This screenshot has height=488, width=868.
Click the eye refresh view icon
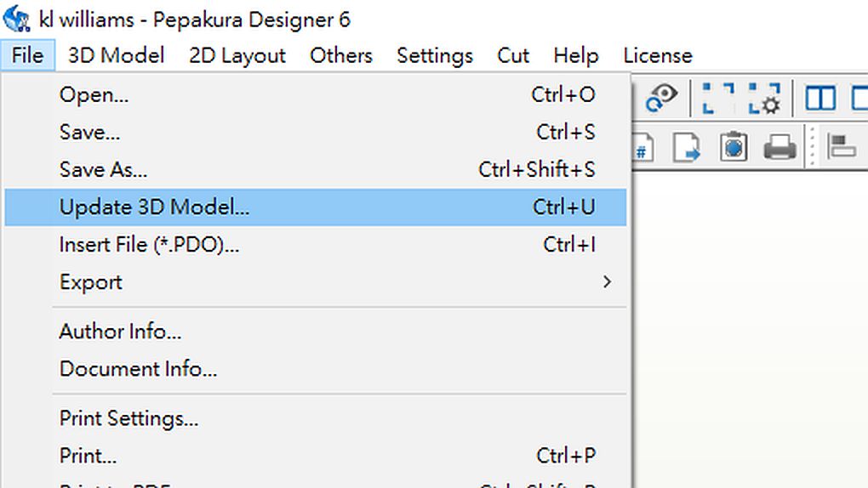tap(660, 98)
